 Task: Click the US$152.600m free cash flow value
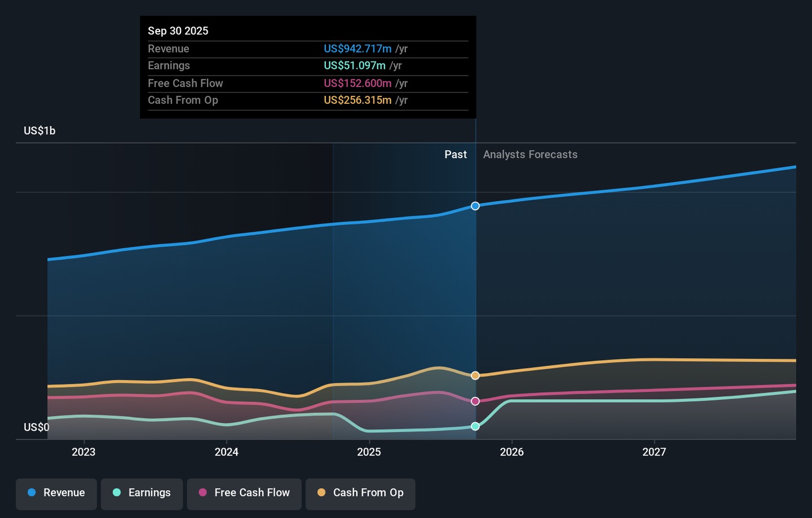click(x=358, y=83)
